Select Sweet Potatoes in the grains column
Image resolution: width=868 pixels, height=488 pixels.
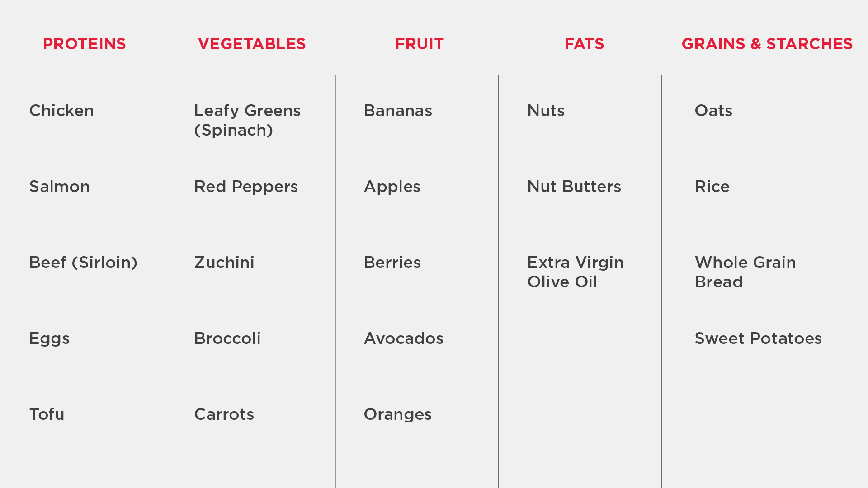[x=758, y=338]
